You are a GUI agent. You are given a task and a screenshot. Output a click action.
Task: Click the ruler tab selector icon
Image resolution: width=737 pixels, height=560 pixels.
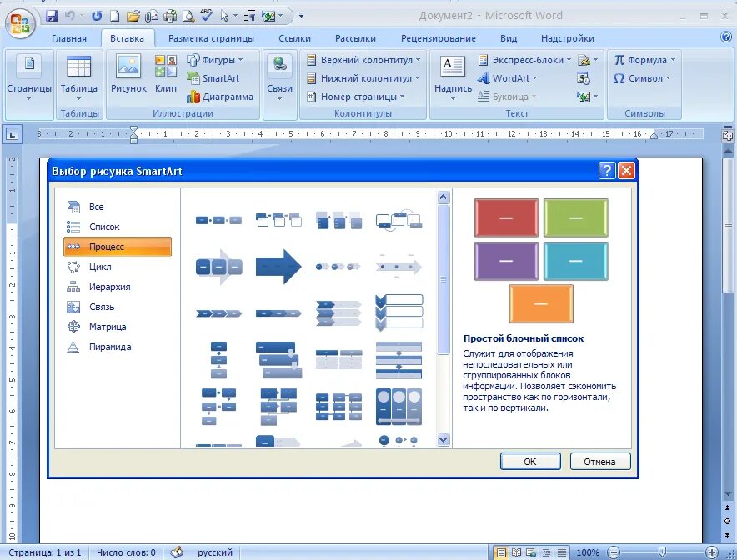click(x=12, y=134)
